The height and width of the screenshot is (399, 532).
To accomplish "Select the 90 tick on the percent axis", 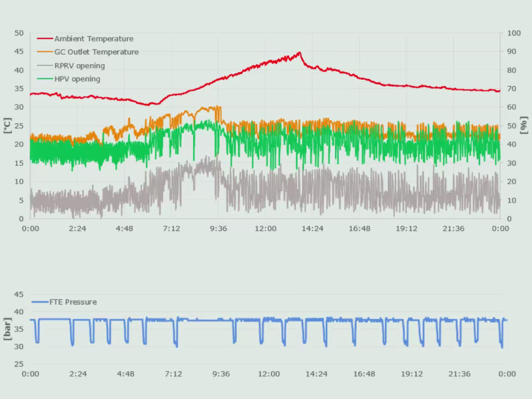I will point(511,51).
